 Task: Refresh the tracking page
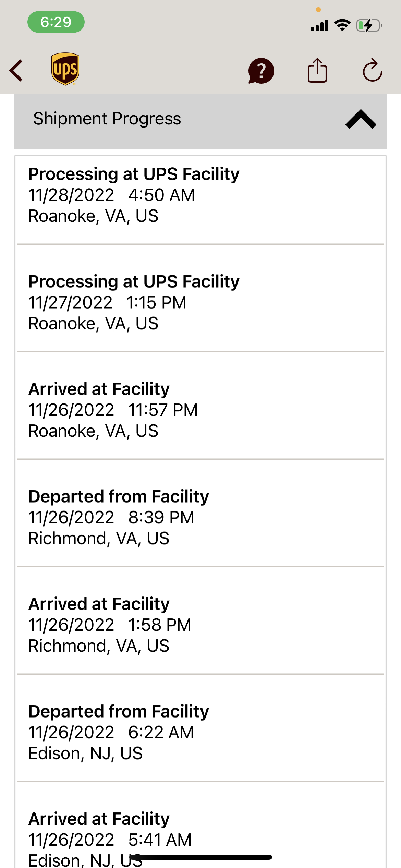tap(372, 71)
